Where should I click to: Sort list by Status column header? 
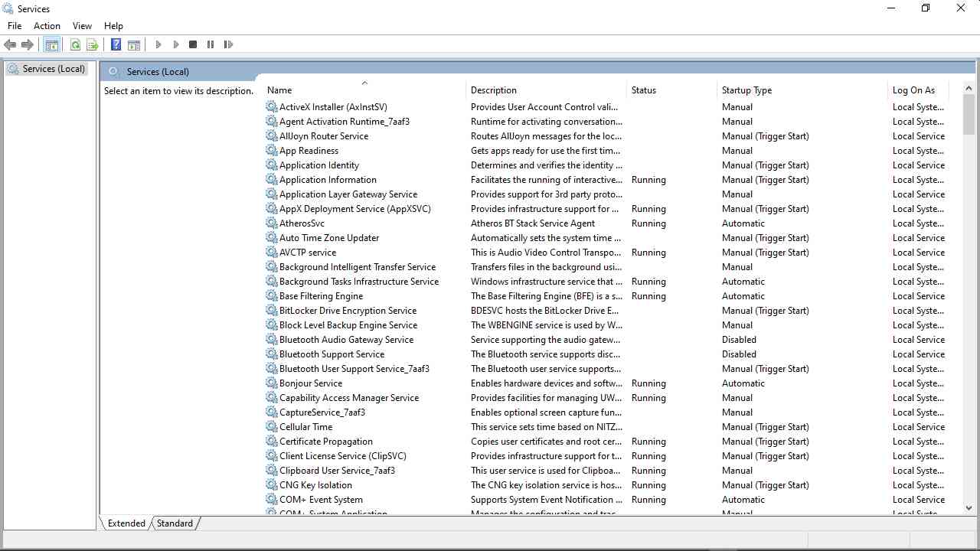click(643, 90)
